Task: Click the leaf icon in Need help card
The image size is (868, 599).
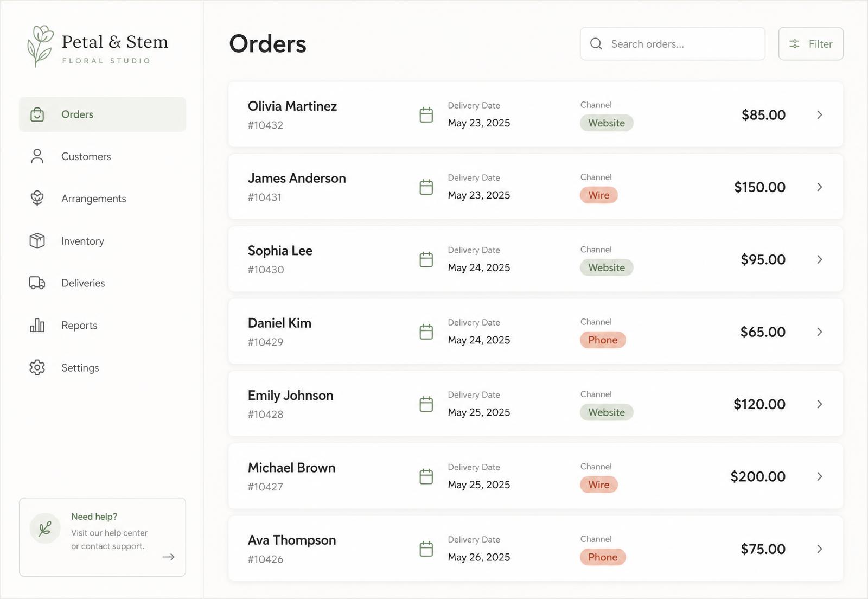Action: (x=45, y=528)
